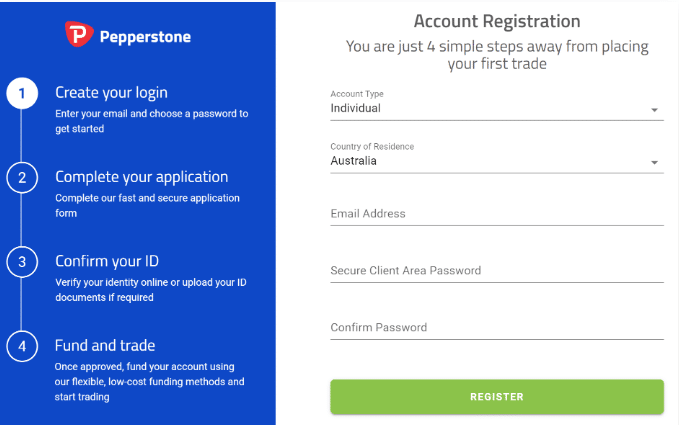
Task: Click step 2 circle icon
Action: pyautogui.click(x=22, y=178)
